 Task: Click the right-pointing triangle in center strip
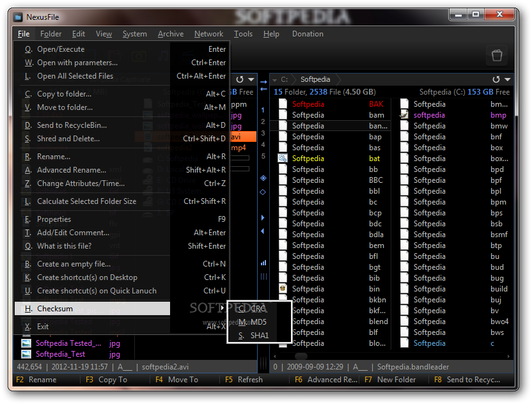[x=263, y=218]
